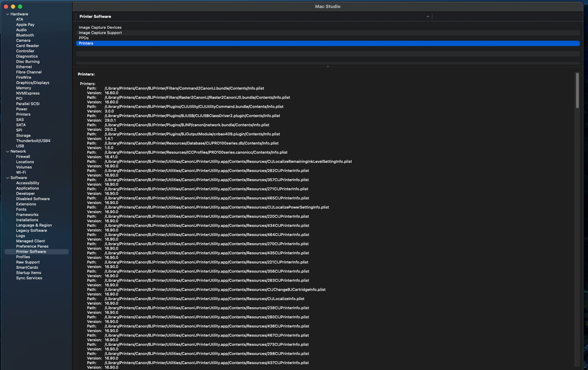Viewport: 588px width, 370px height.
Task: Open Applications under Software
Action: tap(28, 188)
